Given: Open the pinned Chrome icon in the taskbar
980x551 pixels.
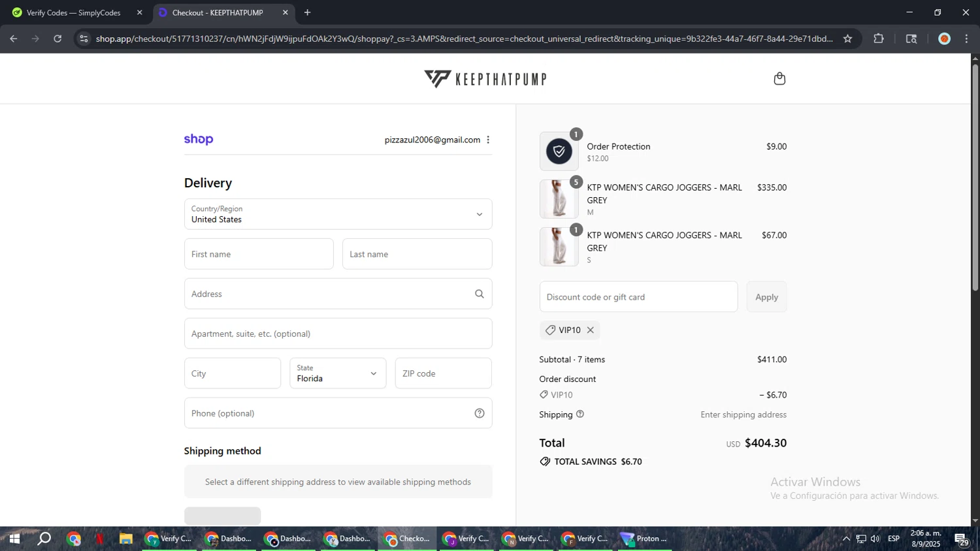Looking at the screenshot, I should pyautogui.click(x=73, y=539).
